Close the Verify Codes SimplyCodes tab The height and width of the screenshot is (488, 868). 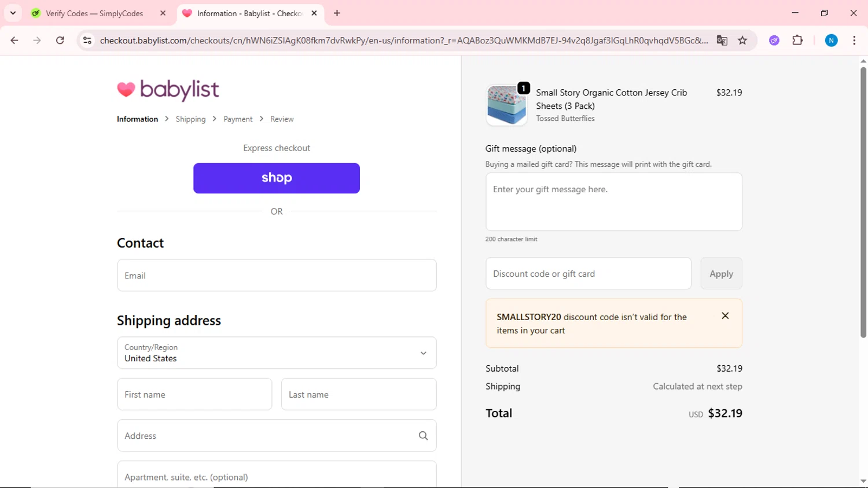[163, 13]
